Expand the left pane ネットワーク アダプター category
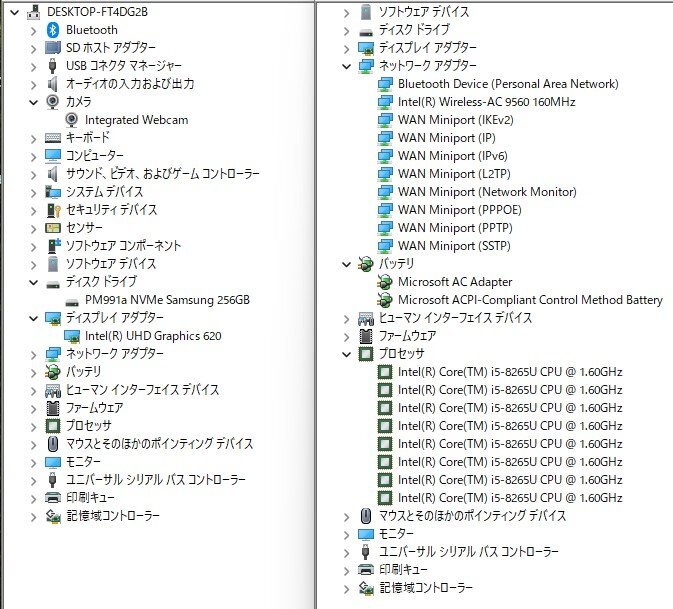Screen dimensions: 673x609 coord(33,354)
